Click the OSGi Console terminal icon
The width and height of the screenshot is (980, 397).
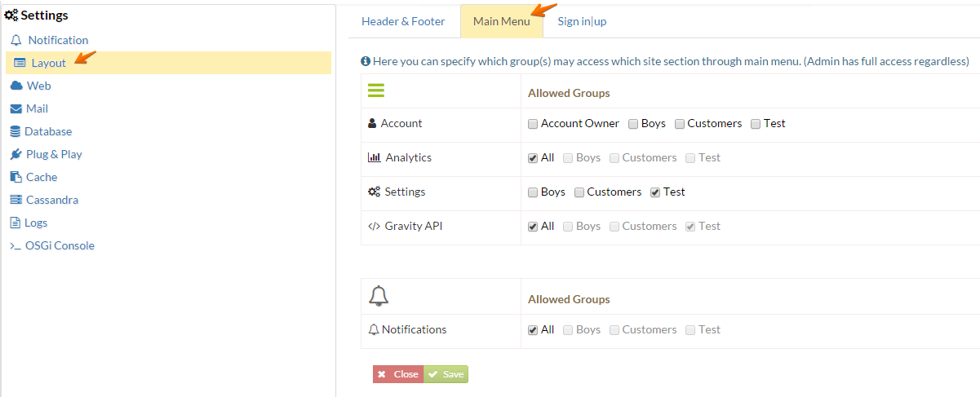(x=16, y=245)
